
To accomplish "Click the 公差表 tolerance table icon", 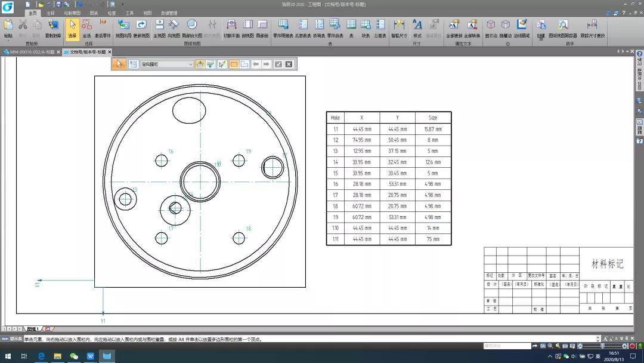I will pos(380,29).
